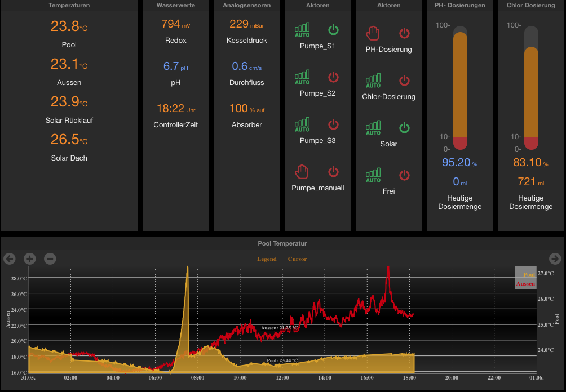Click the AUTO mode icon for Chlor-Dosierung
This screenshot has height=392, width=566.
click(x=373, y=81)
